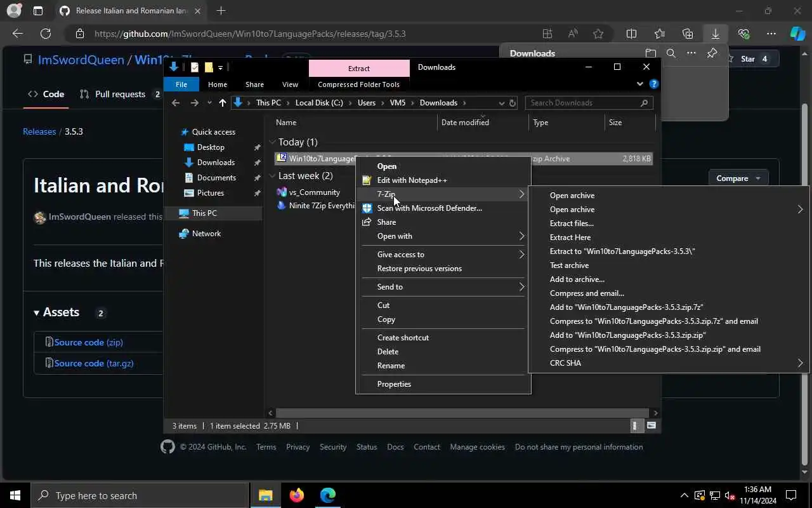812x508 pixels.
Task: Search downloads in Edge Downloads flyout
Action: click(671, 53)
